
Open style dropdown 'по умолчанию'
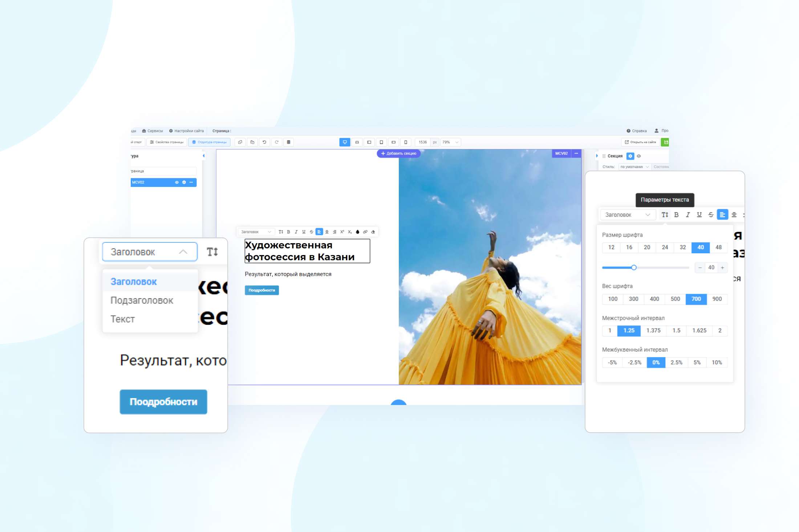coord(634,167)
